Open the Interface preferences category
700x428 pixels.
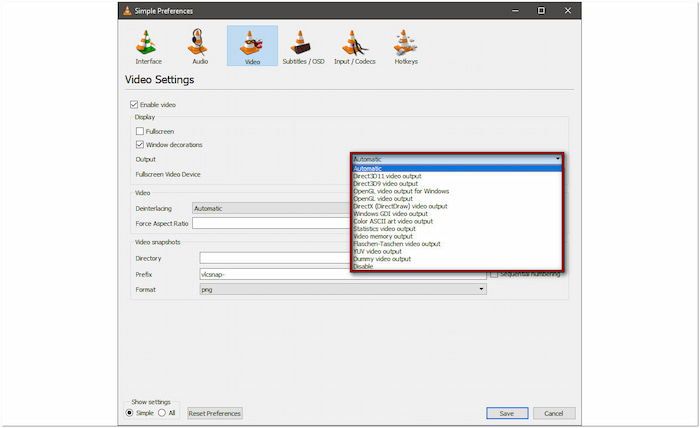[148, 46]
